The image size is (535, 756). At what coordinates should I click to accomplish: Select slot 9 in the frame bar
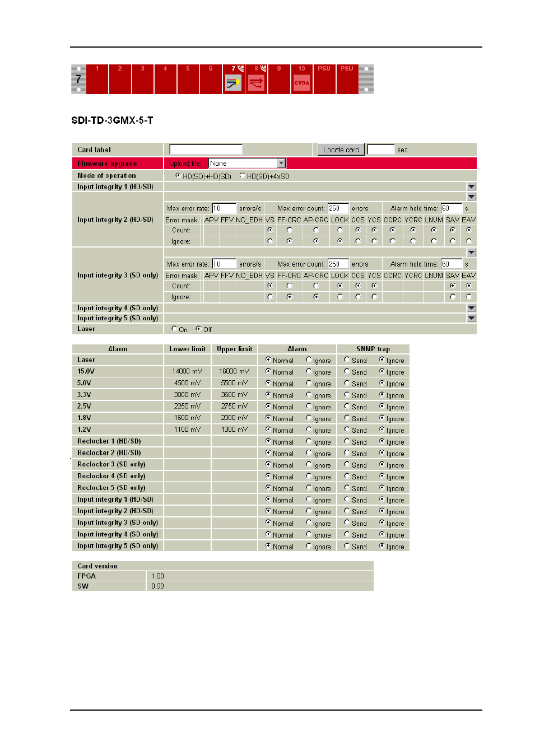279,79
